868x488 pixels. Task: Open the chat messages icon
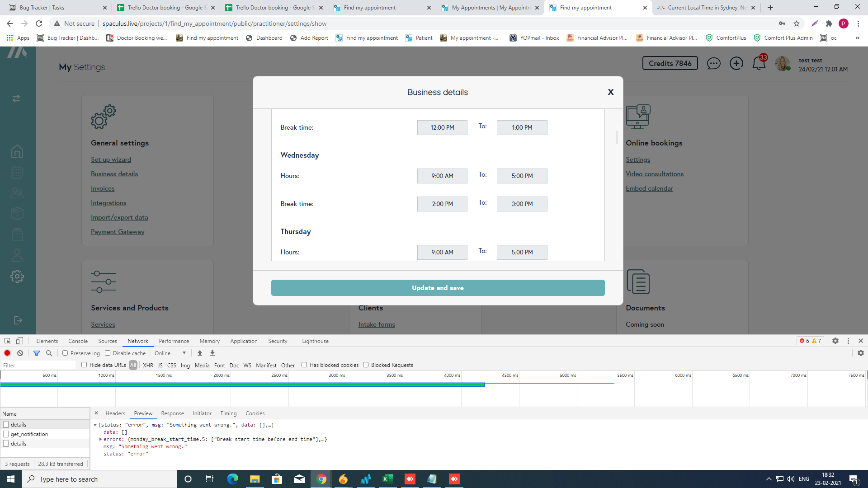pos(713,64)
